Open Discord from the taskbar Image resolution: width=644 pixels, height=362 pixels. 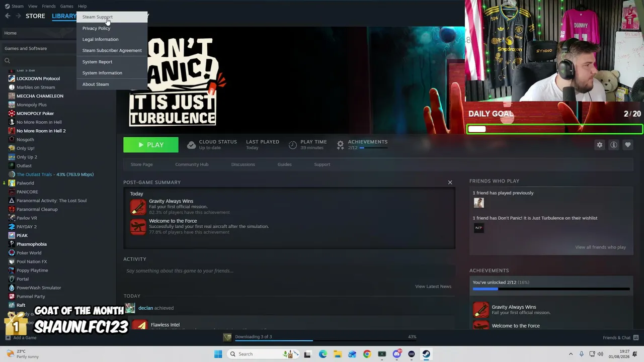[x=397, y=354]
